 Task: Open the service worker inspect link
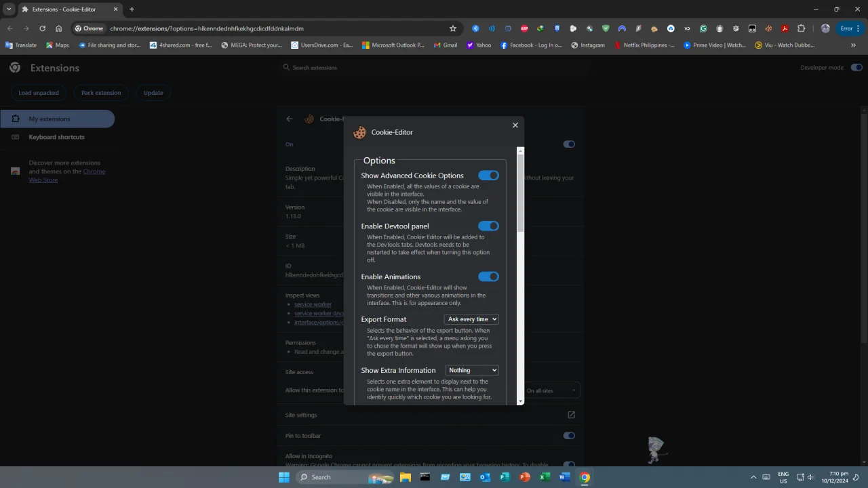point(313,304)
